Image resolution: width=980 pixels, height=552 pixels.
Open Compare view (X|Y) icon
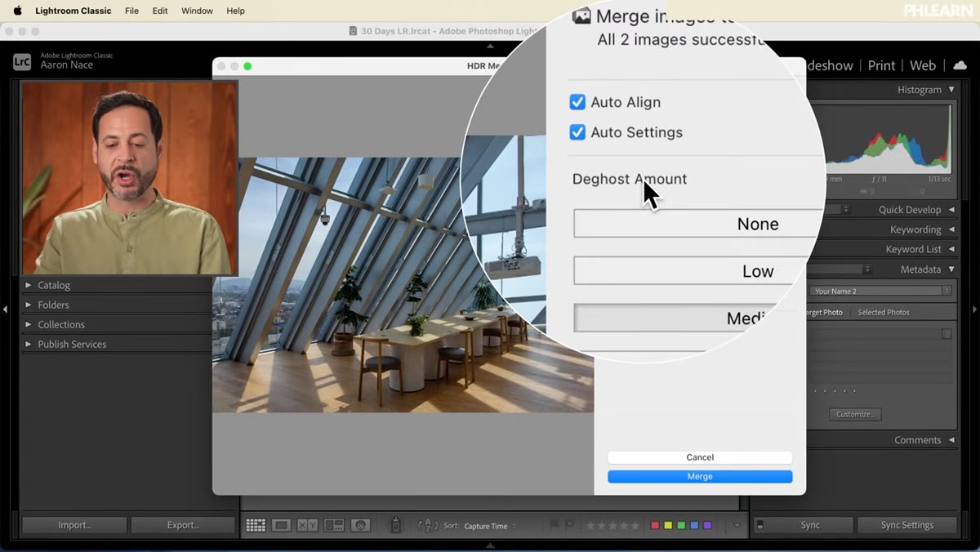click(308, 526)
